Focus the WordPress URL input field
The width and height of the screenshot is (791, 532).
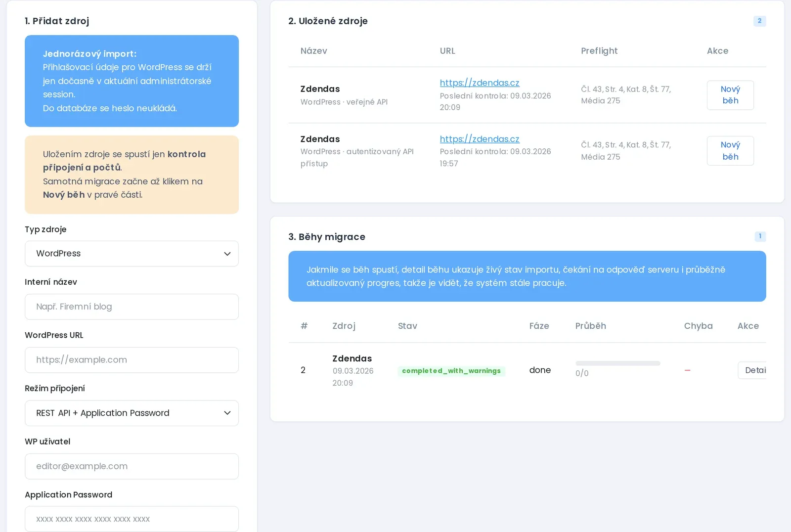click(x=132, y=360)
